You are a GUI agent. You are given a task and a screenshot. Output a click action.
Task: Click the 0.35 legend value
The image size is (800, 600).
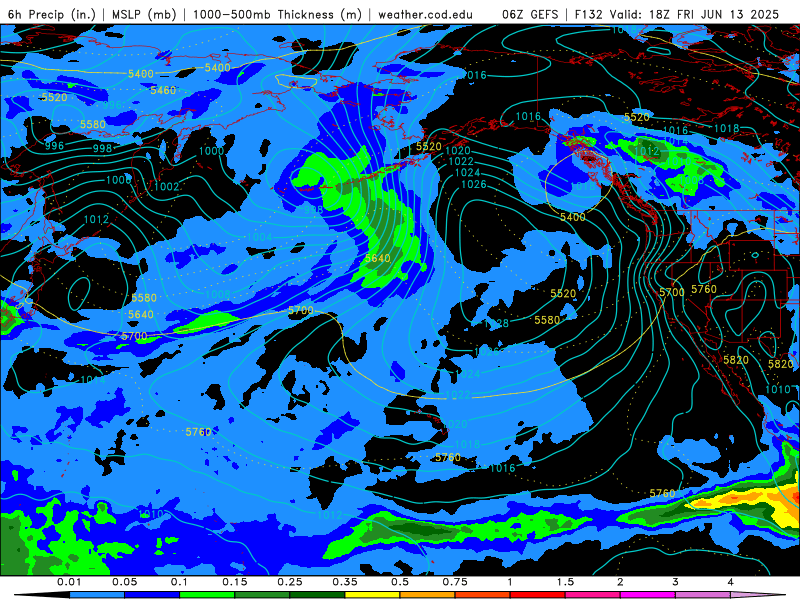[345, 582]
